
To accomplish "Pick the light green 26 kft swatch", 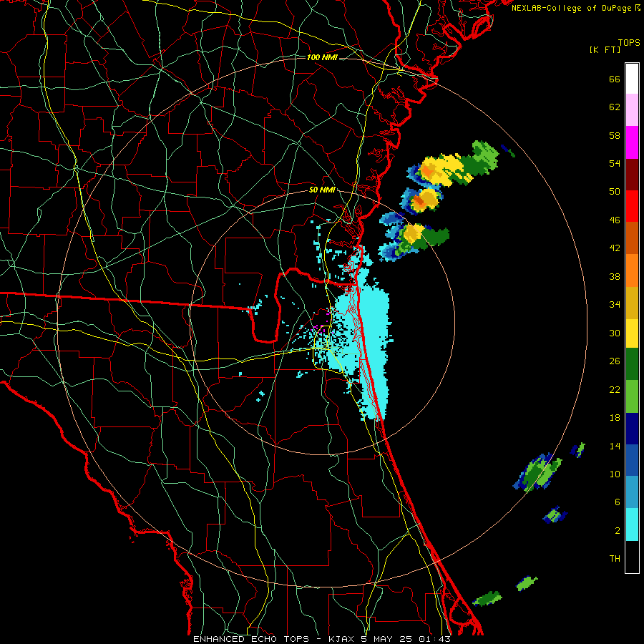I will (x=632, y=396).
